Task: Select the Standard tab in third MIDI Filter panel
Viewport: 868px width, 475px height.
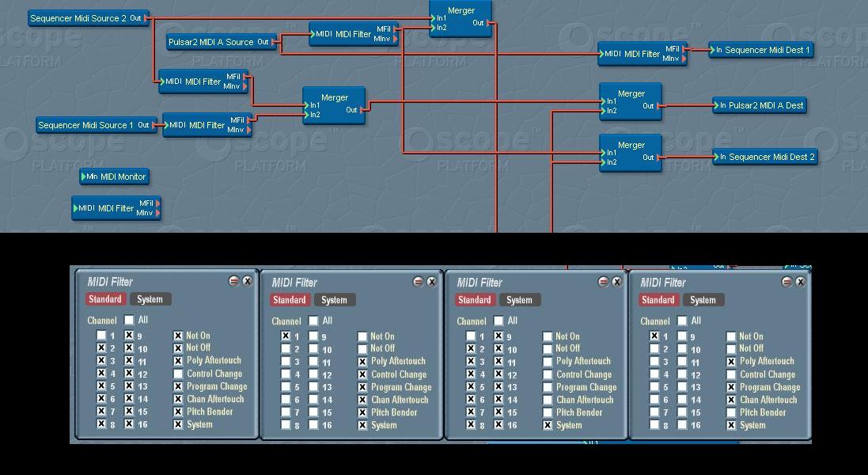Action: coord(474,299)
